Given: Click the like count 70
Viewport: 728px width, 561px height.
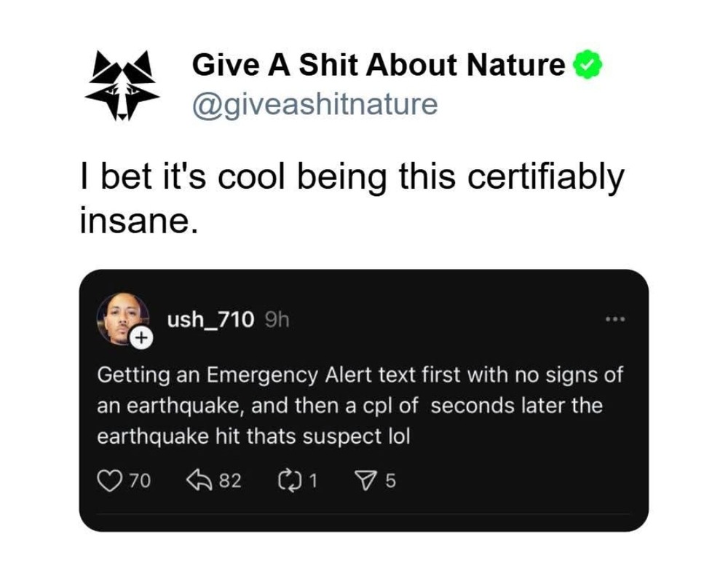Looking at the screenshot, I should pyautogui.click(x=140, y=481).
